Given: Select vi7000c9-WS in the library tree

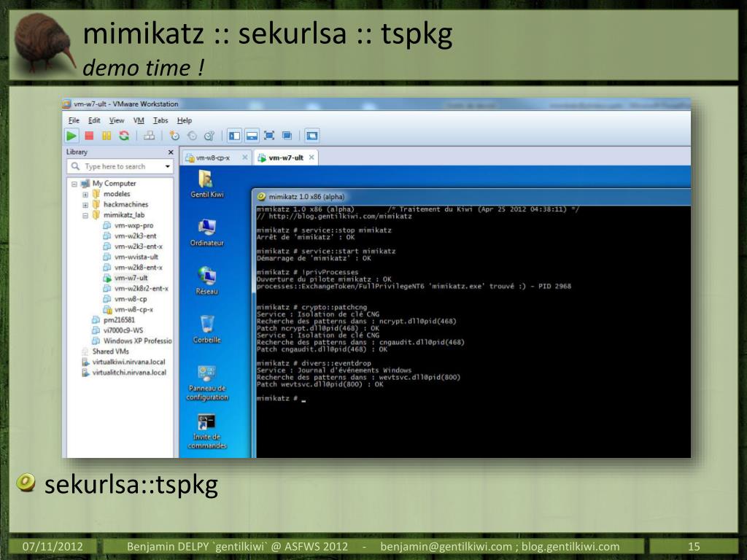Looking at the screenshot, I should (123, 330).
